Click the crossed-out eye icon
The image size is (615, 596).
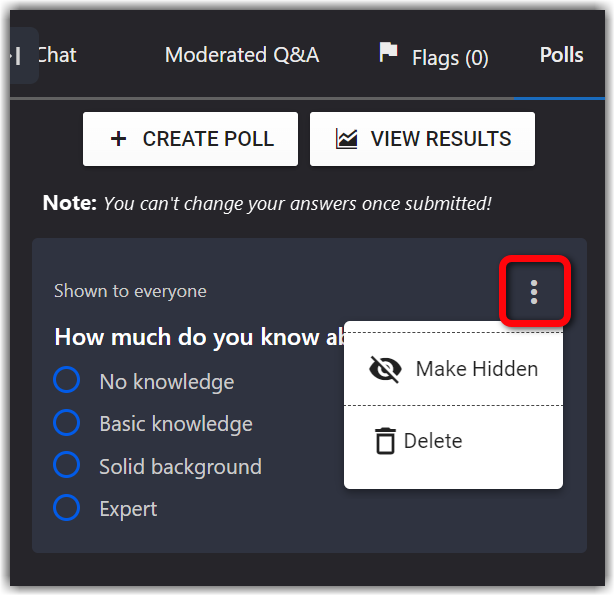[385, 369]
